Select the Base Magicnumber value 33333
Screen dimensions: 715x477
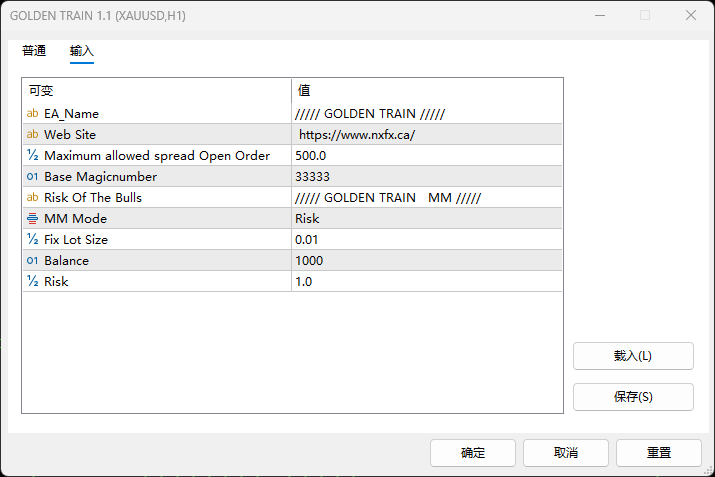pos(426,177)
